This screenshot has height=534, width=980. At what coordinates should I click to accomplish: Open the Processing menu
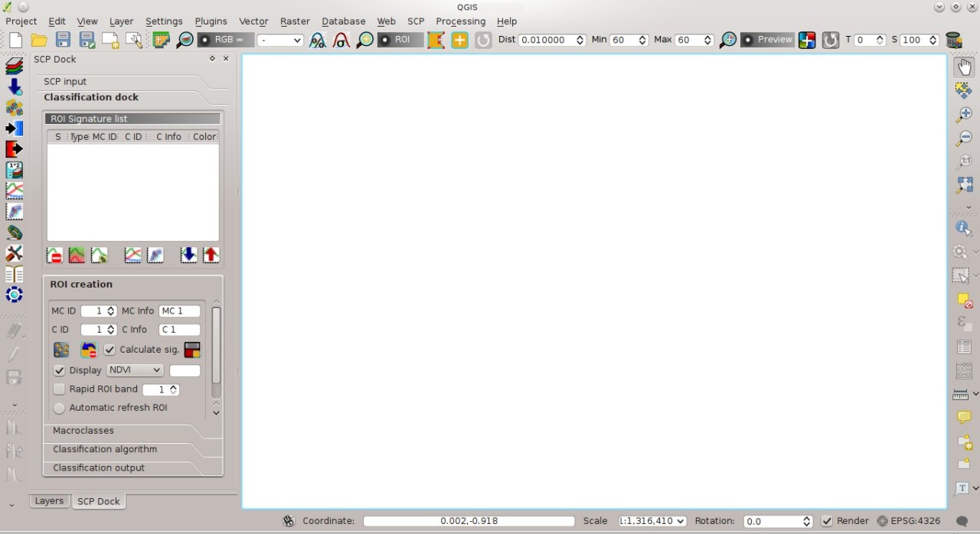(x=460, y=21)
